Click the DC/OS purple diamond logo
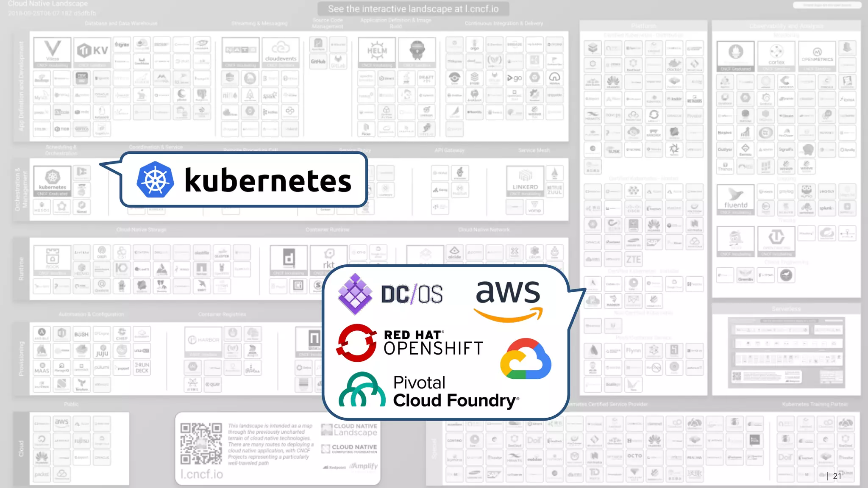This screenshot has height=488, width=868. coord(355,294)
